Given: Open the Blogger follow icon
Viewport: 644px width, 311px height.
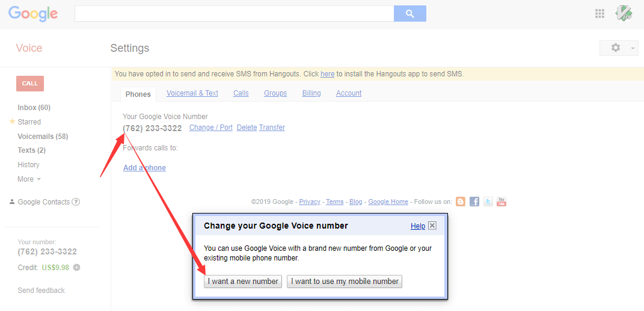Looking at the screenshot, I should click(x=461, y=202).
